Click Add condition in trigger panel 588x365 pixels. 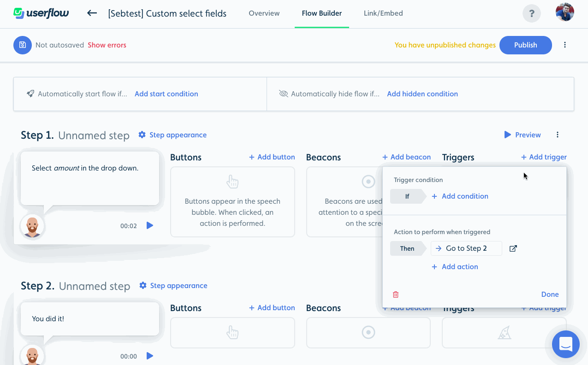[x=460, y=196]
